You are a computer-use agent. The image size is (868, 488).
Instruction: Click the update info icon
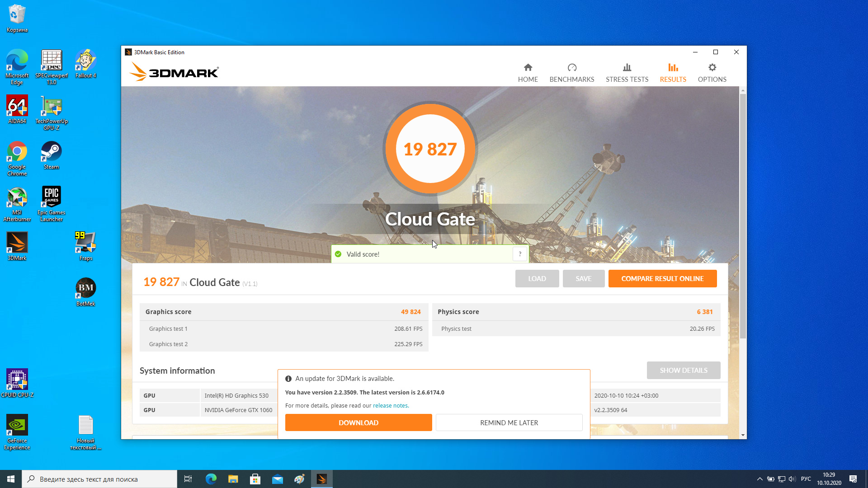point(288,379)
